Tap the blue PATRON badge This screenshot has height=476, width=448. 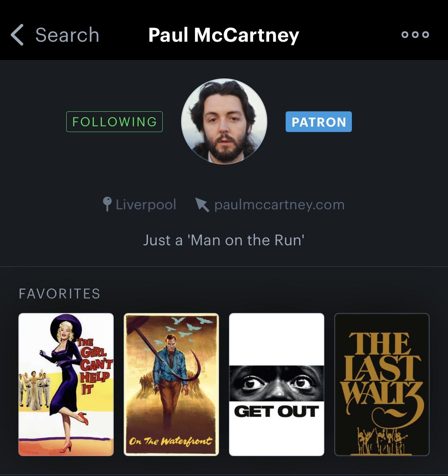click(319, 122)
